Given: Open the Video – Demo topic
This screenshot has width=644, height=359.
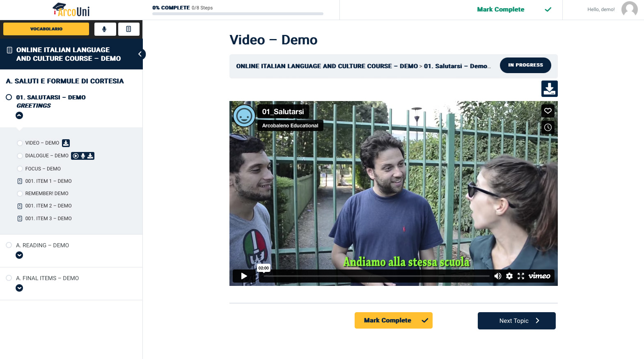Looking at the screenshot, I should pos(42,143).
